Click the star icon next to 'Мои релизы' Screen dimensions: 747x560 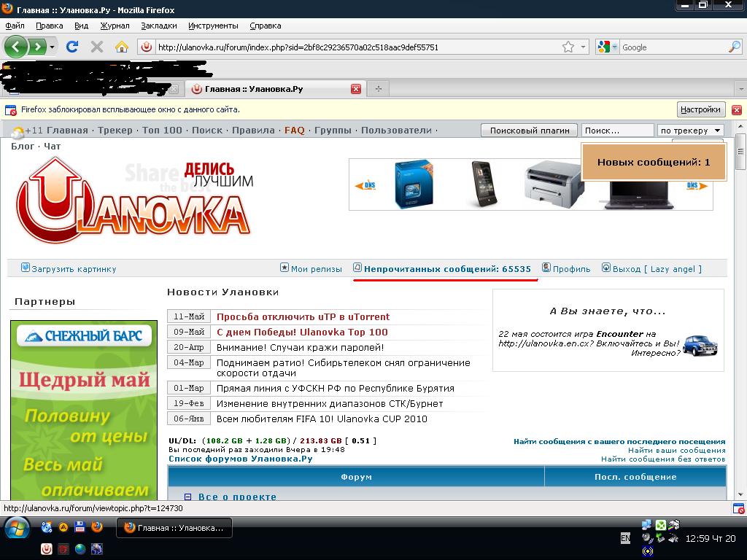tap(285, 268)
